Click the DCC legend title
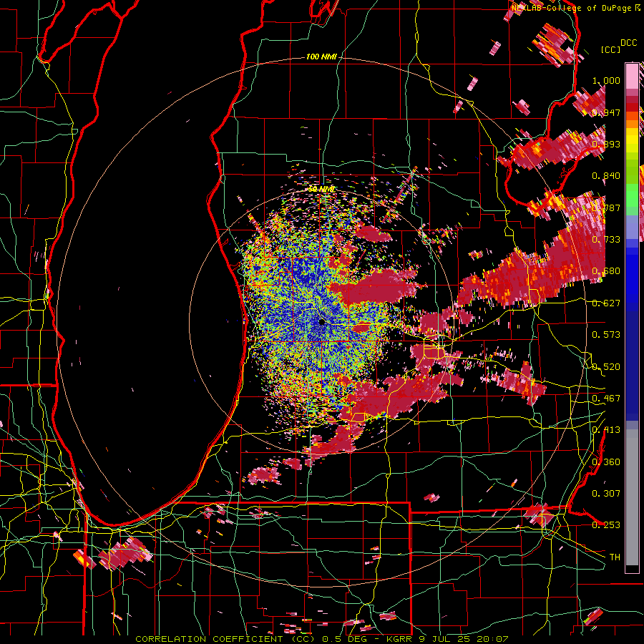Screen dimensions: 644x644 (629, 43)
